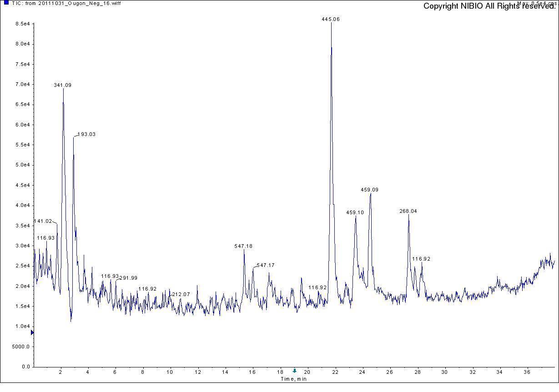This screenshot has width=559, height=392.
Task: Click the "Time, min" axis title
Action: (293, 379)
